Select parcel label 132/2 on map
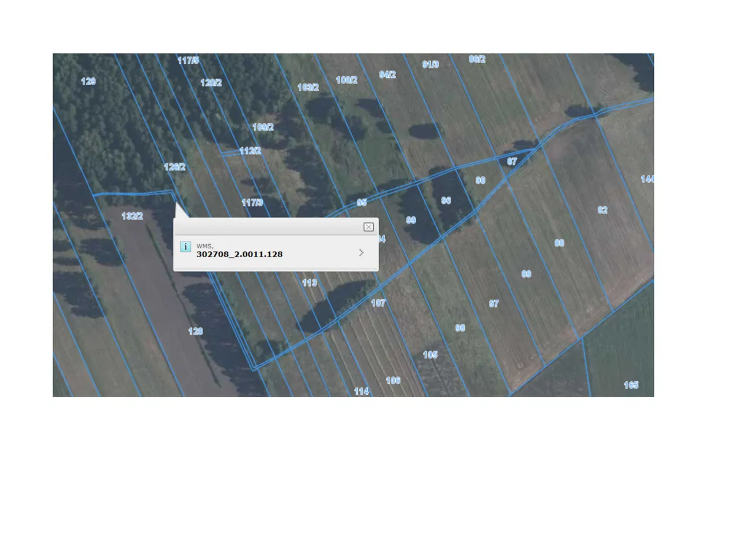 pyautogui.click(x=132, y=216)
